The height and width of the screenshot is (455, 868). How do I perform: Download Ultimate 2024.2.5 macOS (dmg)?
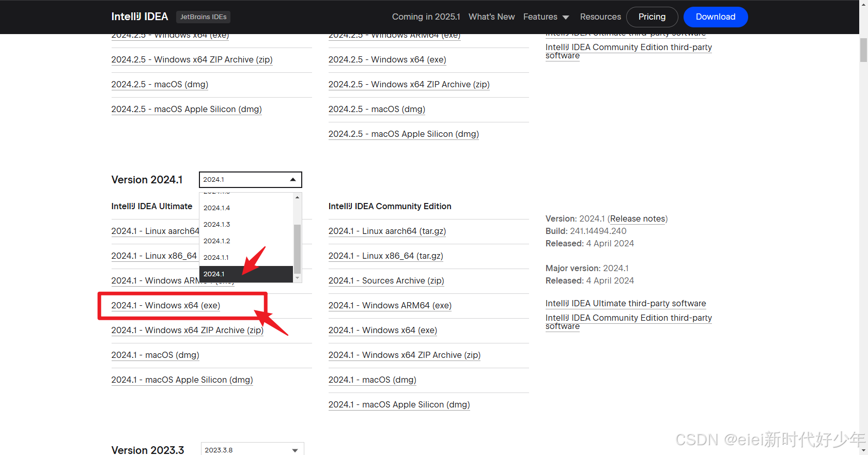pyautogui.click(x=160, y=84)
